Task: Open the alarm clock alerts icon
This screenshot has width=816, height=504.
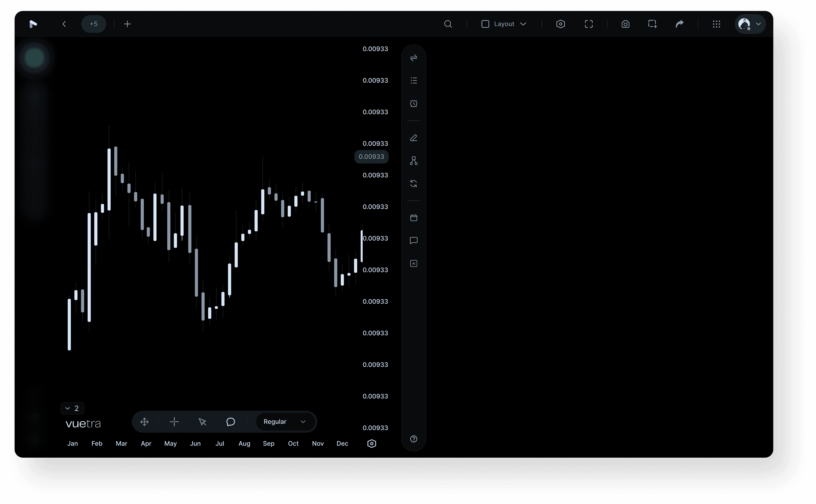Action: [x=413, y=104]
